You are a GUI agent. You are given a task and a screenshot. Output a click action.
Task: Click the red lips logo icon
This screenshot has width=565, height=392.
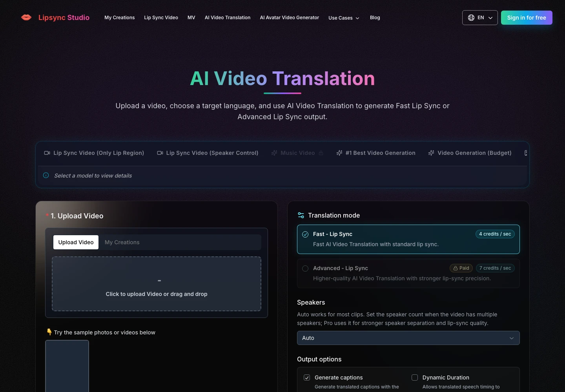tap(26, 17)
